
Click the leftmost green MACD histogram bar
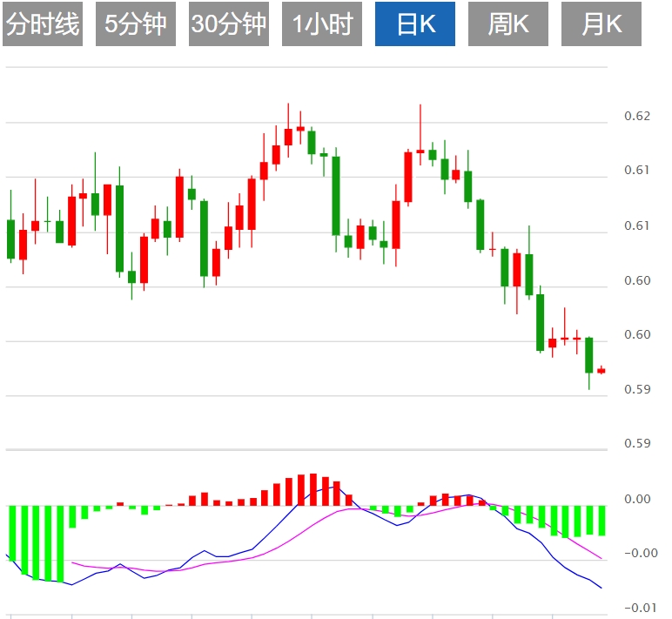[12, 533]
